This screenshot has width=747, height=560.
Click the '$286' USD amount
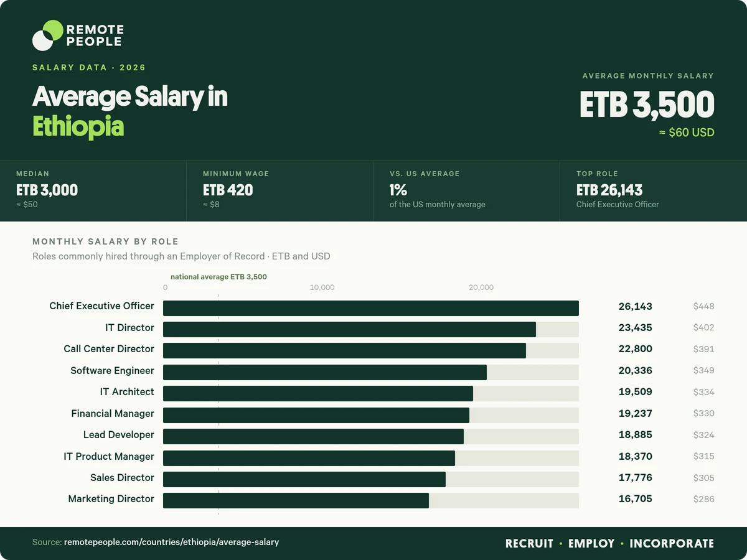(x=704, y=500)
